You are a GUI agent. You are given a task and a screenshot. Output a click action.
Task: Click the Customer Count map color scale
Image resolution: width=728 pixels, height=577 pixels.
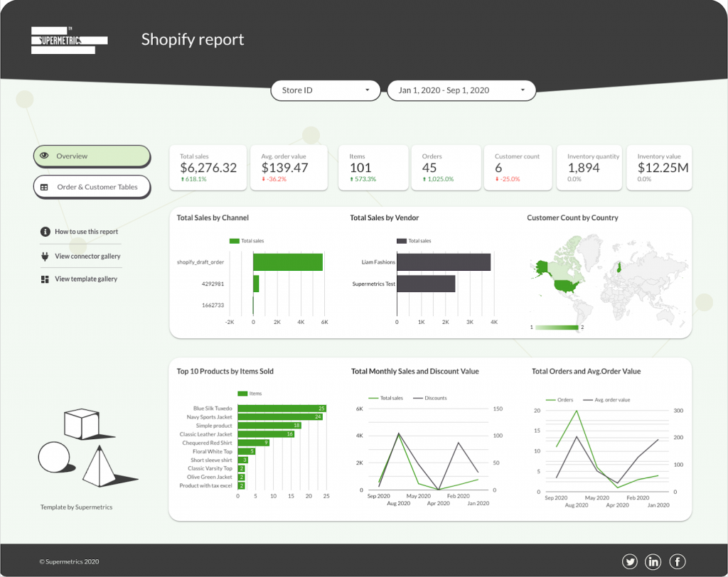click(x=557, y=328)
